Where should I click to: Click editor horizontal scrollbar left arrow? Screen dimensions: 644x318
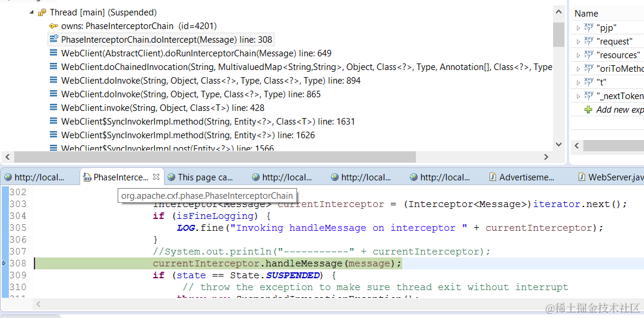coord(38,304)
